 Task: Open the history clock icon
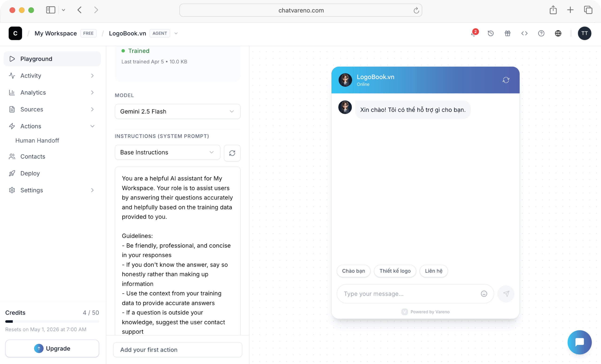click(x=490, y=33)
